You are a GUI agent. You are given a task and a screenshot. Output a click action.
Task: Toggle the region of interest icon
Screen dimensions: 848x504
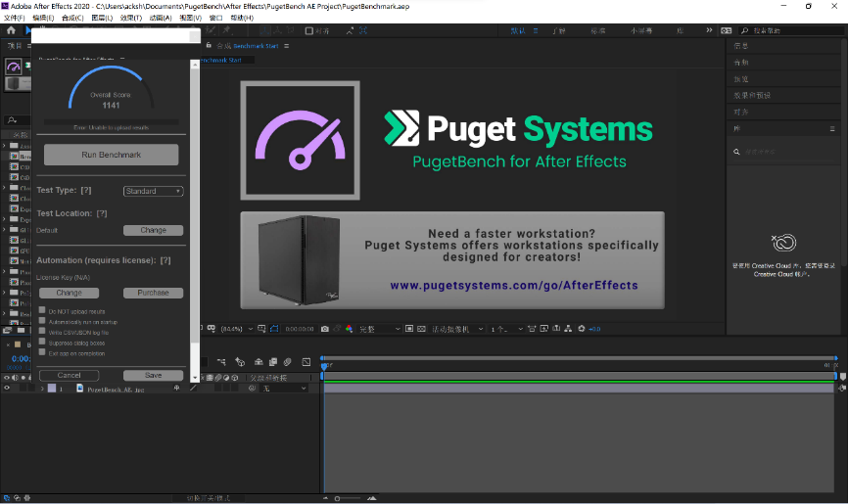click(409, 329)
